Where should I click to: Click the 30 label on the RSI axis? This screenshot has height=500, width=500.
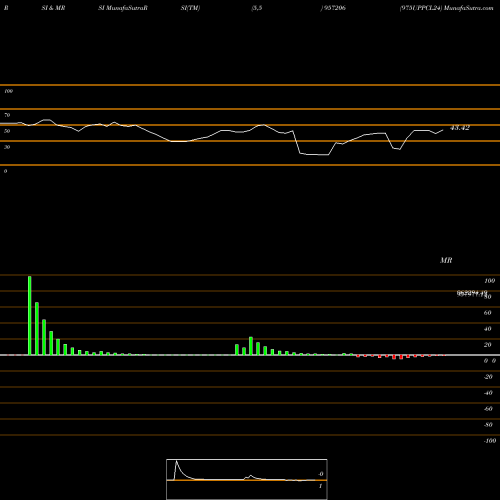click(7, 147)
